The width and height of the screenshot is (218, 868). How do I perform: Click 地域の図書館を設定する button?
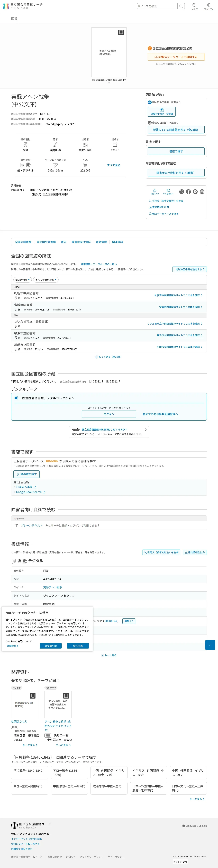pos(190,269)
